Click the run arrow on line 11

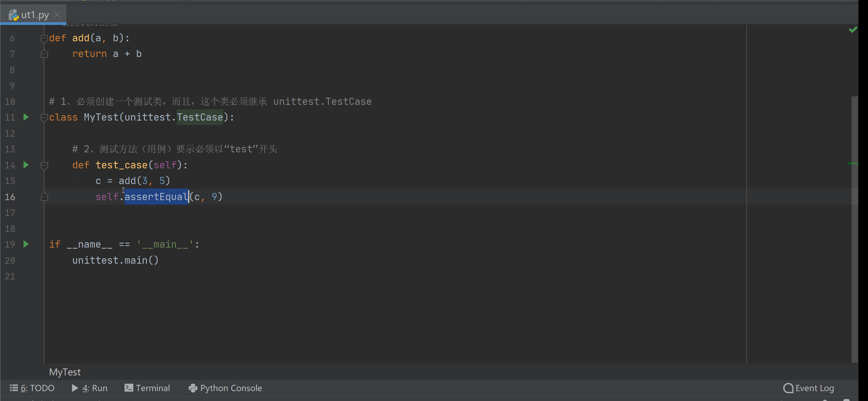pyautogui.click(x=26, y=117)
